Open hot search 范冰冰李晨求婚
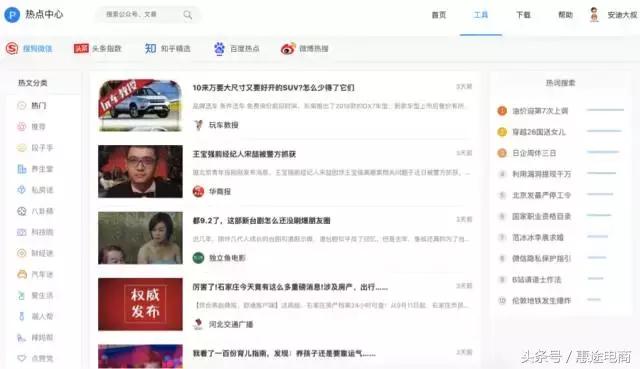This screenshot has height=369, width=640. tap(538, 238)
